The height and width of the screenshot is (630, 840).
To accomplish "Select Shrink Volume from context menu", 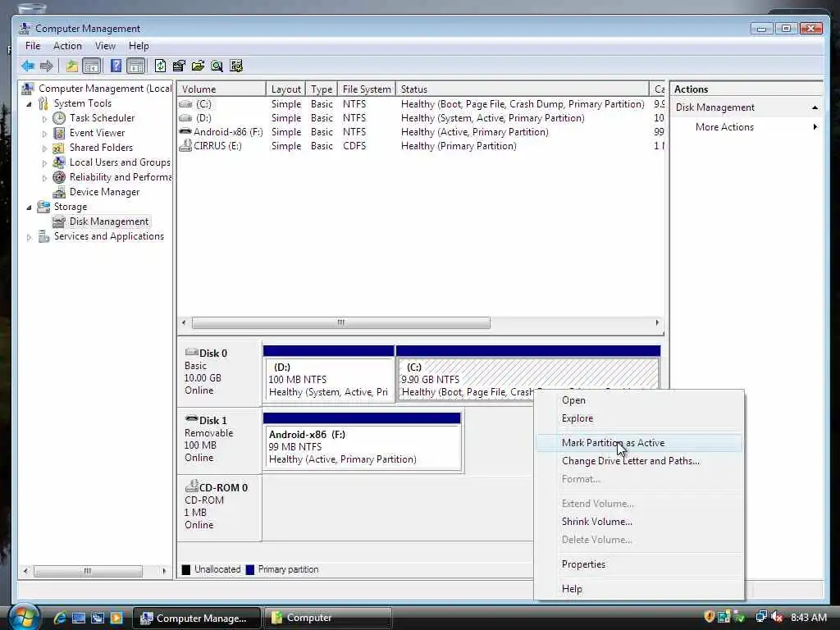I will pos(639,522).
